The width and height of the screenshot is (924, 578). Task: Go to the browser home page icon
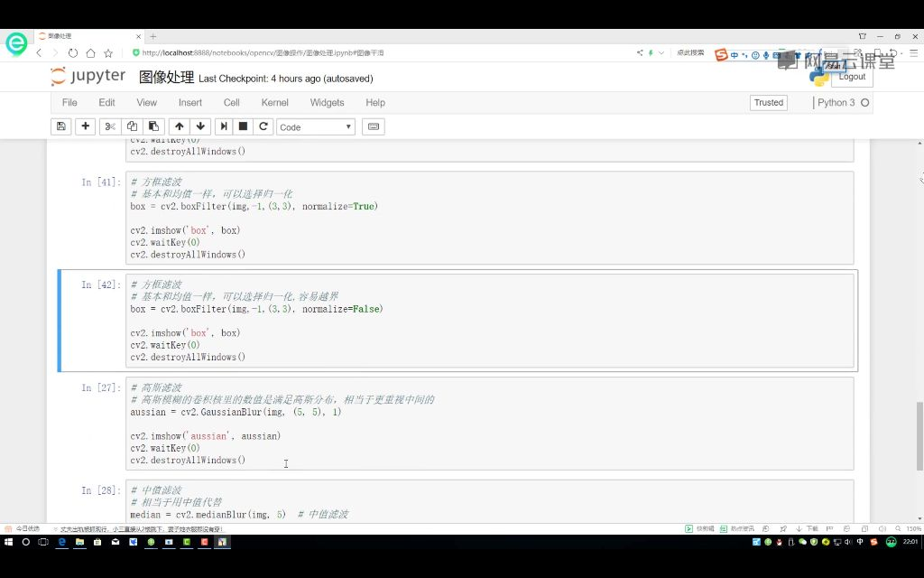pos(90,53)
